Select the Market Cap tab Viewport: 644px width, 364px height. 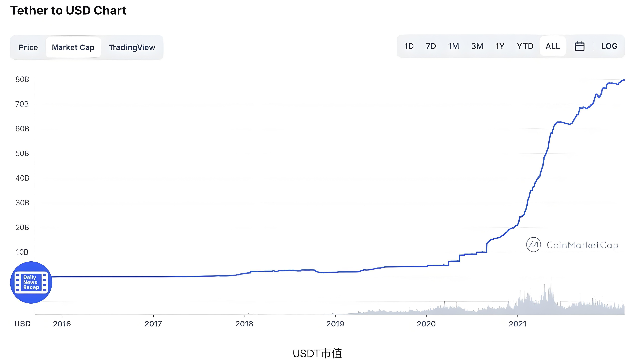click(x=73, y=48)
